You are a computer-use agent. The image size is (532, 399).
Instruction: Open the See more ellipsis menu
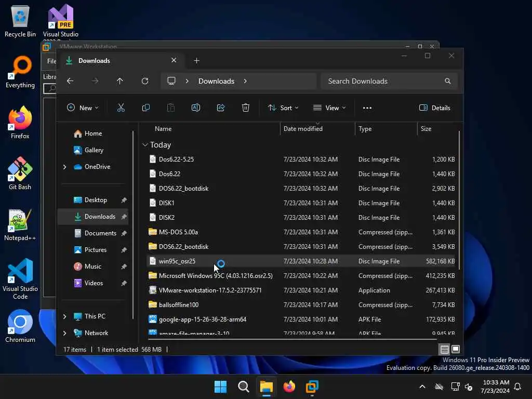pyautogui.click(x=367, y=108)
